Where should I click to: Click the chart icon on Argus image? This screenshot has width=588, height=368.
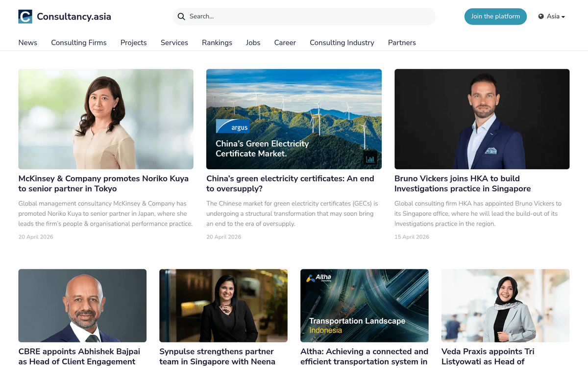(370, 158)
